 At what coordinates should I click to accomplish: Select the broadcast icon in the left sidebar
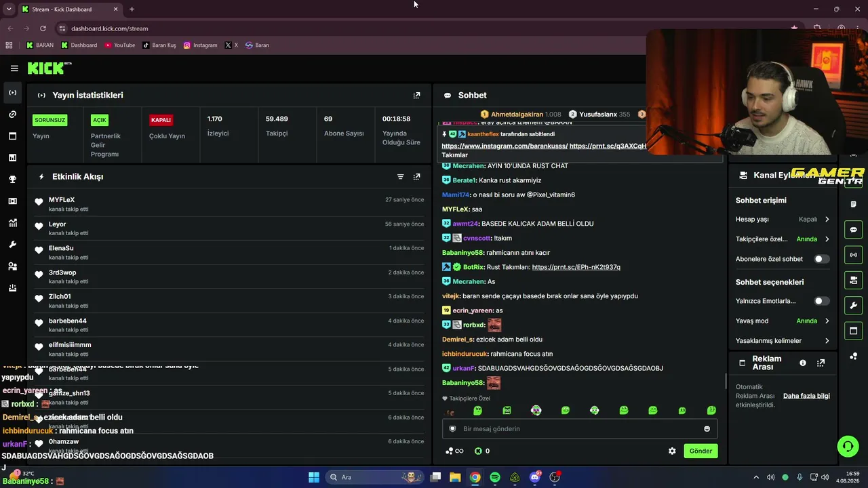coord(12,92)
